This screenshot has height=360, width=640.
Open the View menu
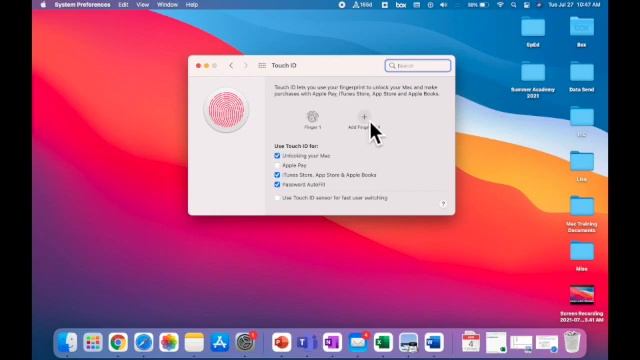tap(142, 5)
